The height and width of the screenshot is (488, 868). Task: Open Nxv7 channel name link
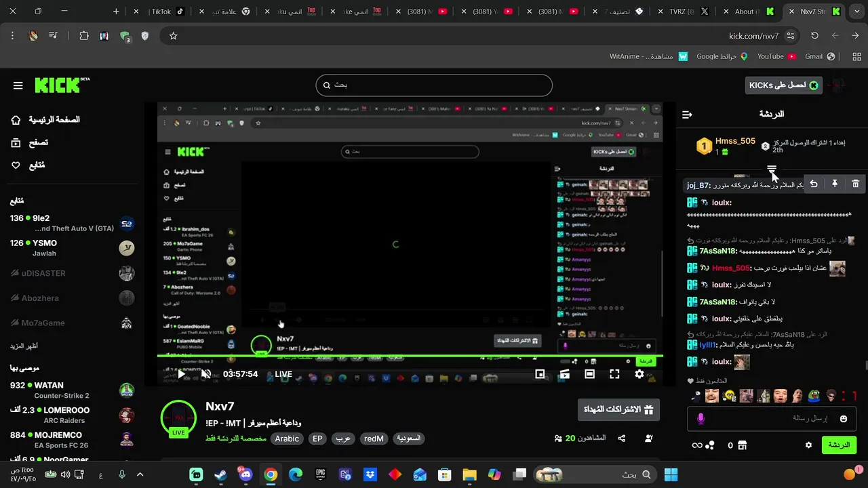(220, 406)
